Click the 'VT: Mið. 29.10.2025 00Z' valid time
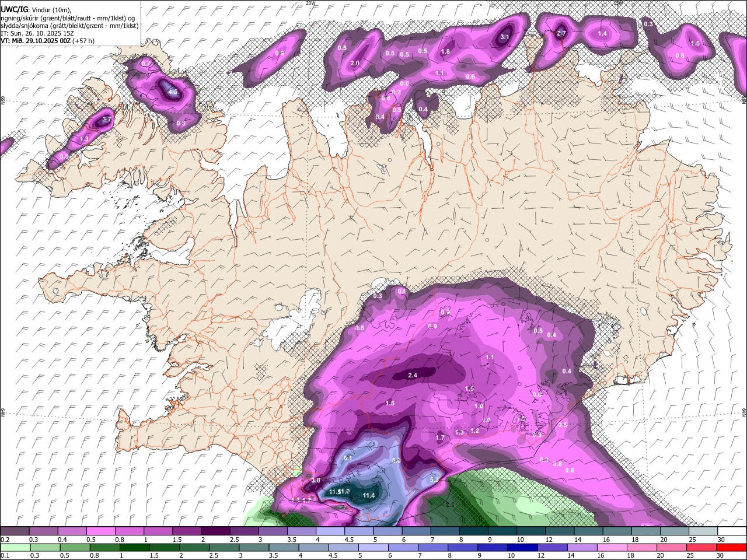747x560 pixels. [35, 41]
